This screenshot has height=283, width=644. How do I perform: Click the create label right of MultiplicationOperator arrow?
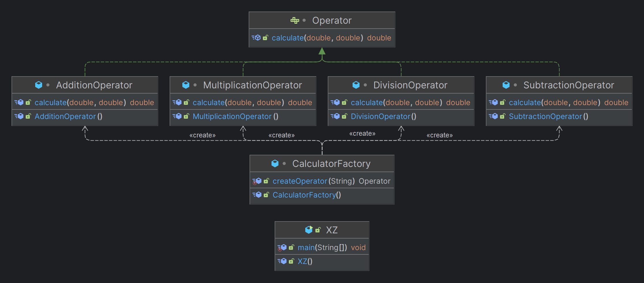click(281, 135)
